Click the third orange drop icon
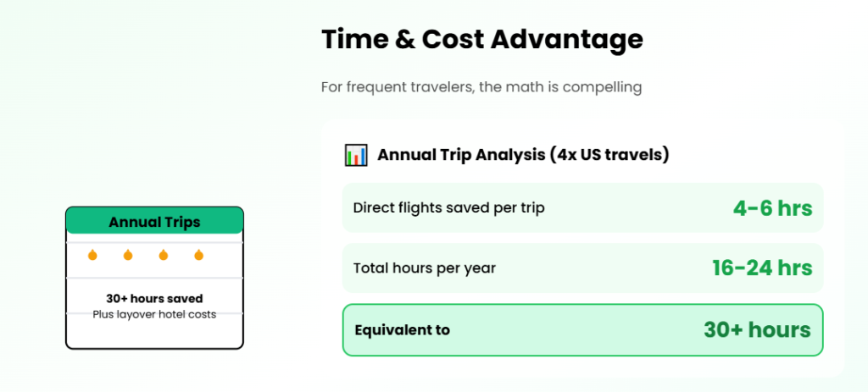Viewport: 868px width, 392px height. [164, 255]
